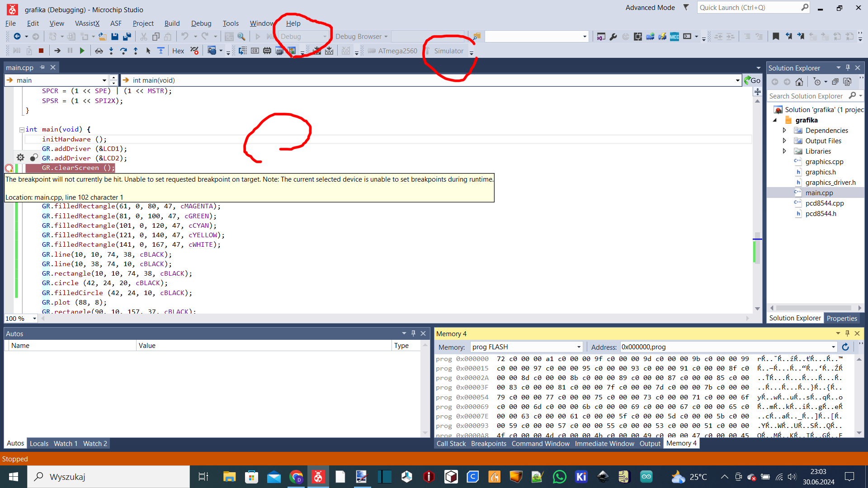The image size is (868, 488).
Task: Disable the breakpoint using circle icon
Action: point(34,158)
